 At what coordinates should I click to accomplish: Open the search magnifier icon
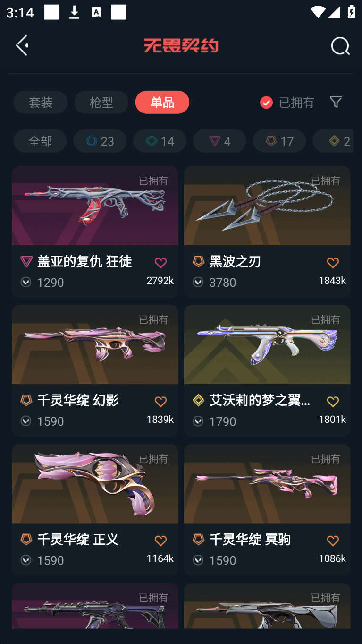340,46
